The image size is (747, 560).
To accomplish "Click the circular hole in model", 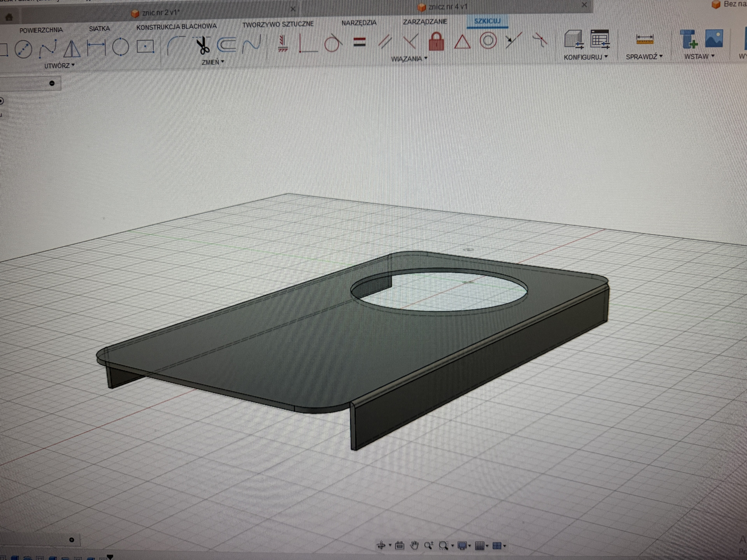I will (x=440, y=292).
